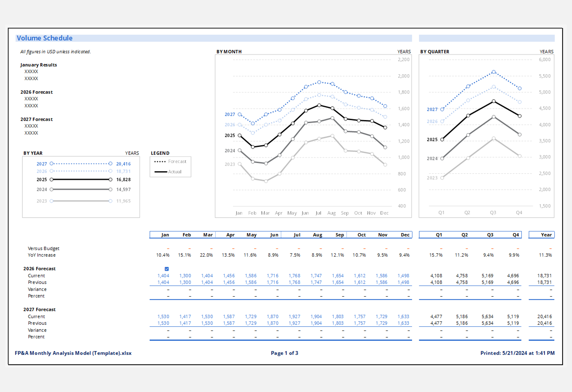The width and height of the screenshot is (572, 392).
Task: Click the January Results heading
Action: [39, 65]
